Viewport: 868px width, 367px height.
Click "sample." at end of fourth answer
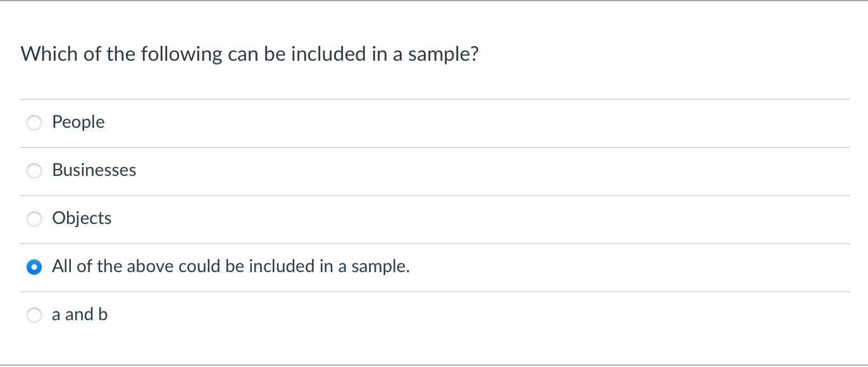click(x=380, y=266)
